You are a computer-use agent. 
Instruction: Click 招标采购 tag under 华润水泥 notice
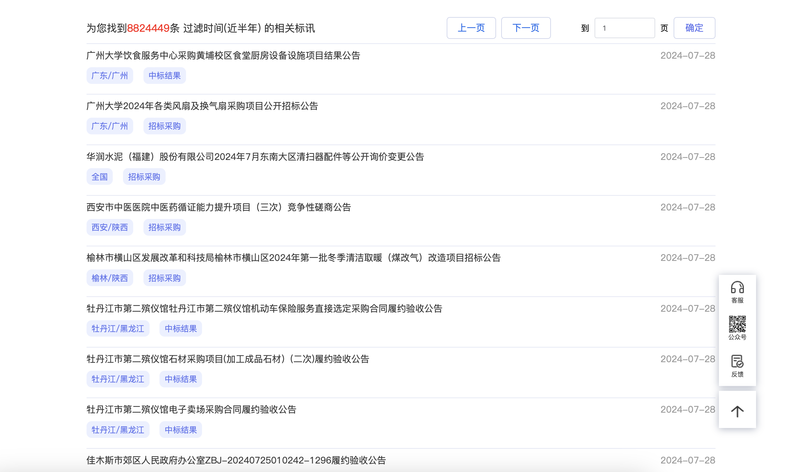pyautogui.click(x=144, y=177)
